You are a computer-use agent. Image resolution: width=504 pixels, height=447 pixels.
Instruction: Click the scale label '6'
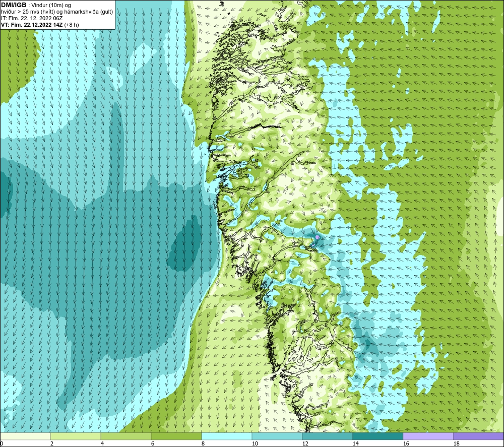[153, 444]
